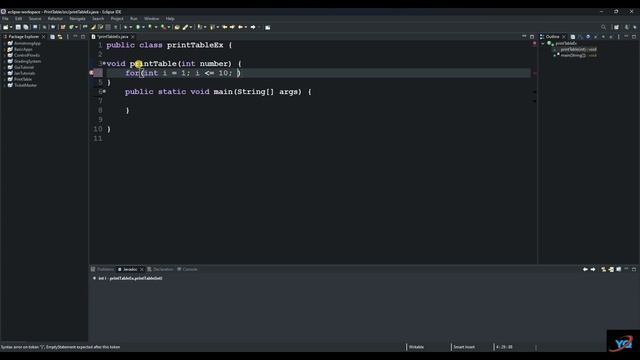640x360 pixels.
Task: Open the Project menu
Action: point(117,19)
